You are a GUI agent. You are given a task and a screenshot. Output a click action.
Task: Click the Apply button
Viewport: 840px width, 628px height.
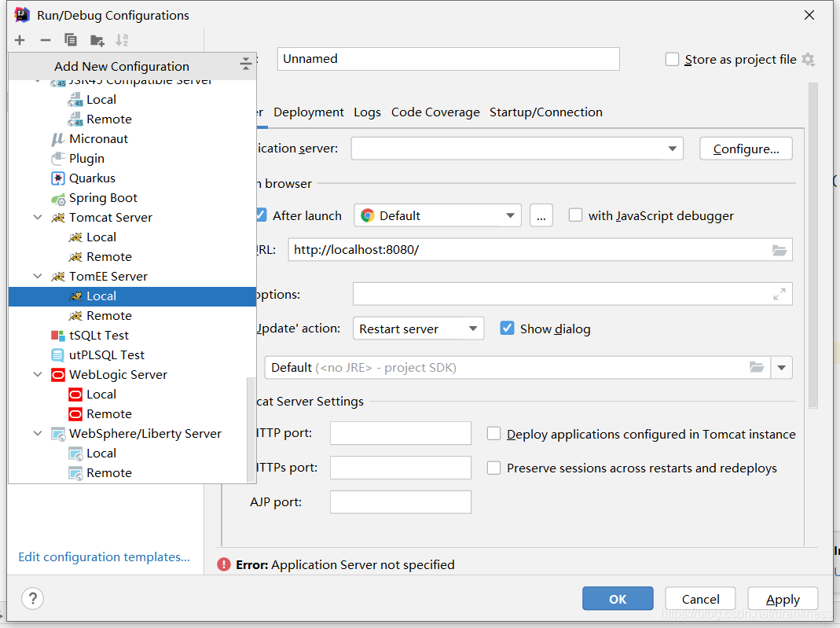pyautogui.click(x=783, y=599)
